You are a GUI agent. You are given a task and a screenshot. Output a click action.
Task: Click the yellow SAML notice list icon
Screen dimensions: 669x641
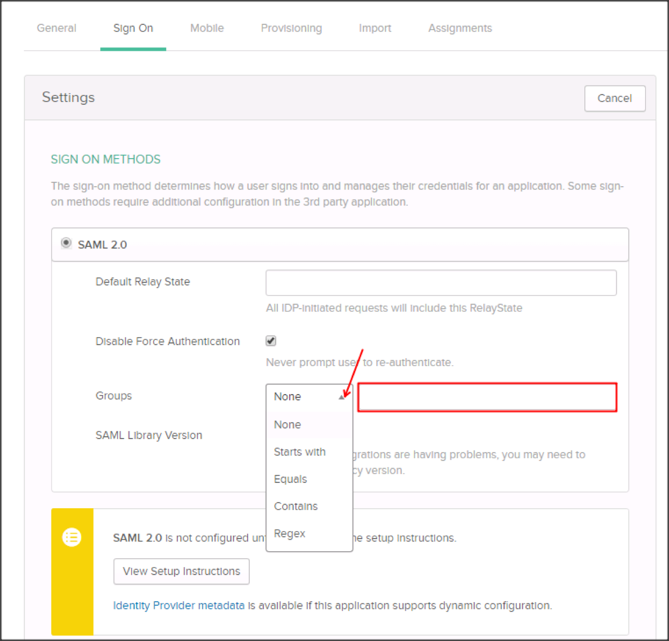click(72, 537)
